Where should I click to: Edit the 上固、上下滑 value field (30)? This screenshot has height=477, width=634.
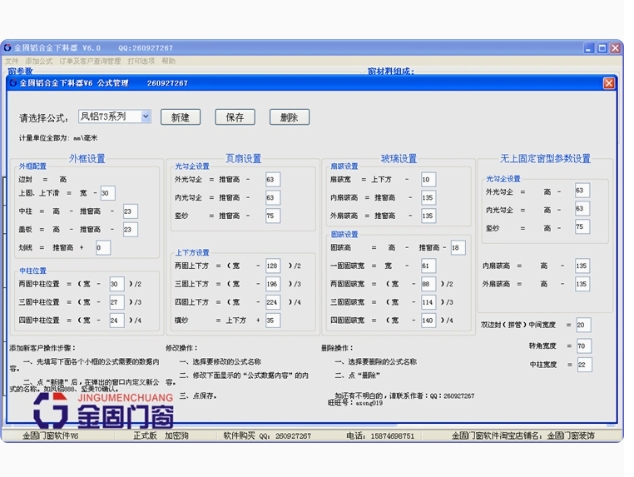pyautogui.click(x=108, y=193)
